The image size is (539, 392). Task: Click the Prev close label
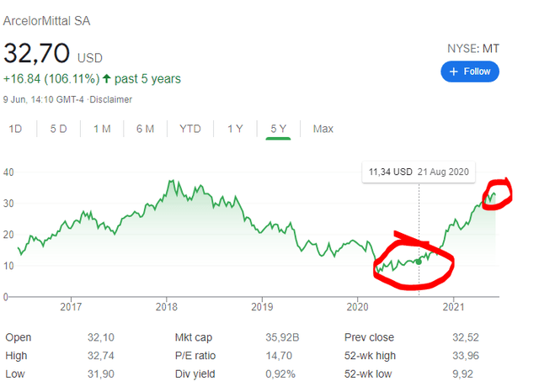369,337
